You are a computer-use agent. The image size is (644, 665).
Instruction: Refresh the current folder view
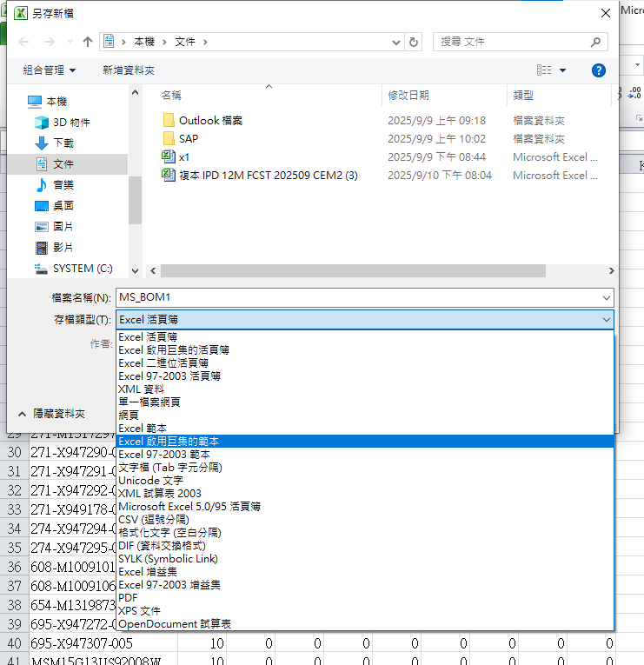pos(415,42)
